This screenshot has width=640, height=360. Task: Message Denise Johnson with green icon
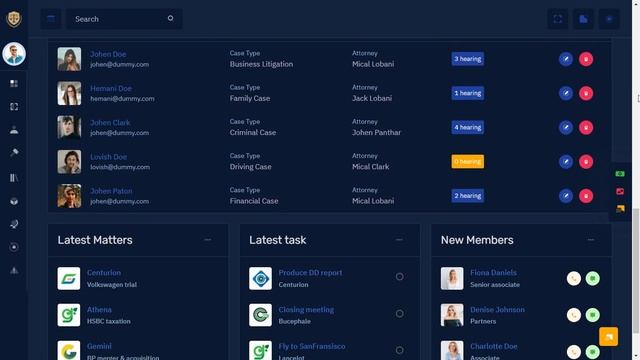click(x=593, y=315)
